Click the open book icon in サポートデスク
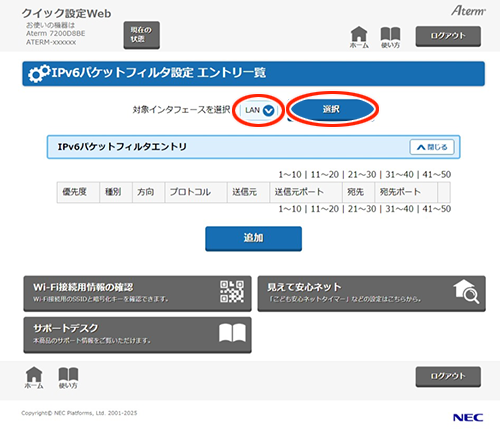 [x=232, y=333]
